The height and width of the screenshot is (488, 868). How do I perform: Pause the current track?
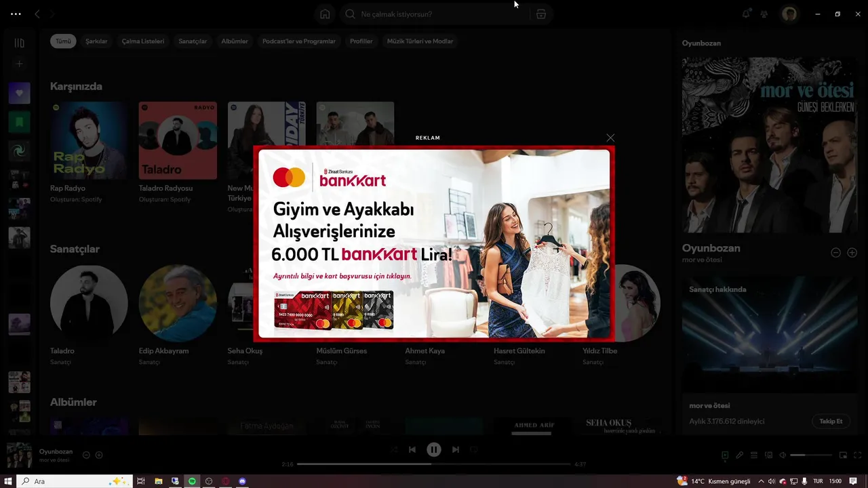(x=434, y=449)
